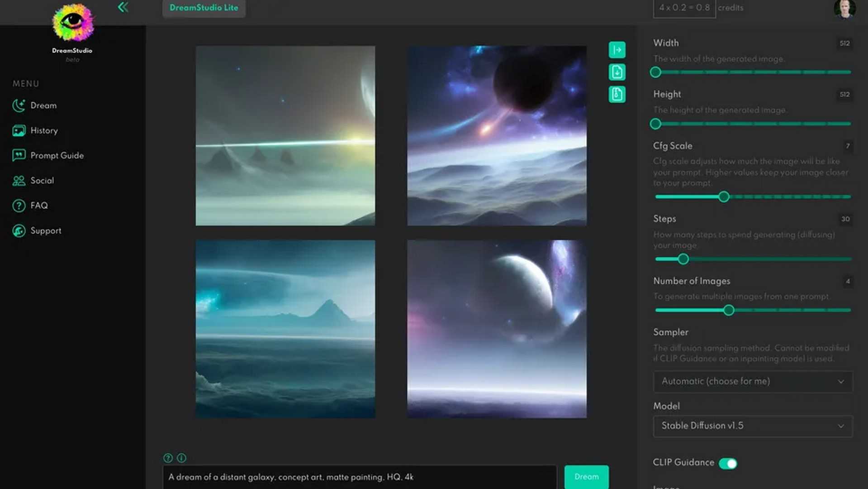
Task: Click the DreamStudio eye logo
Action: (x=72, y=22)
